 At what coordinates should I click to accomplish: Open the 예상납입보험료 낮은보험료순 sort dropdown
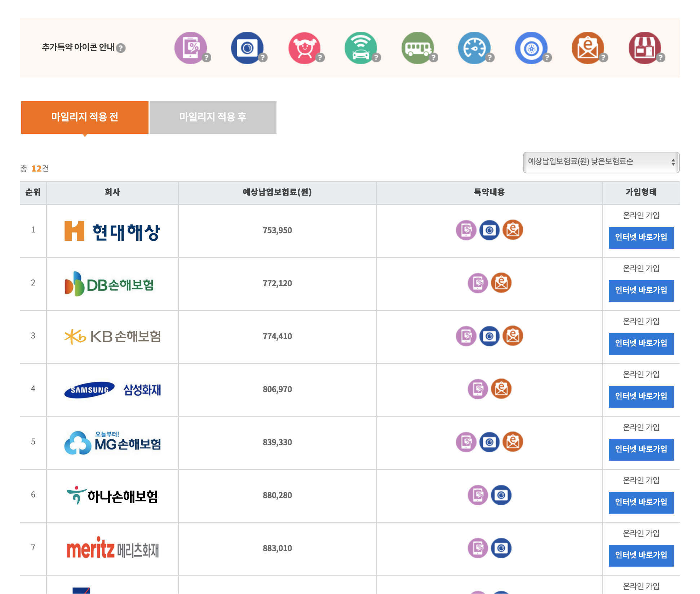pos(601,162)
